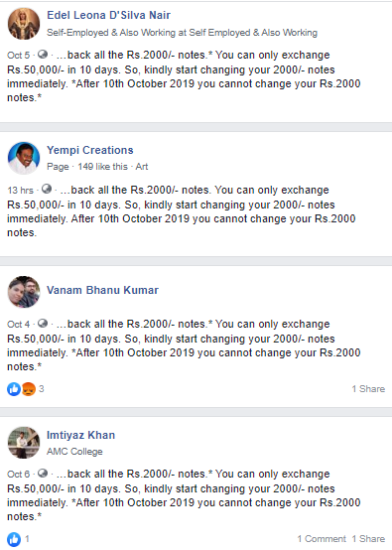View the 1 Share on Vanam's post

coord(368,389)
